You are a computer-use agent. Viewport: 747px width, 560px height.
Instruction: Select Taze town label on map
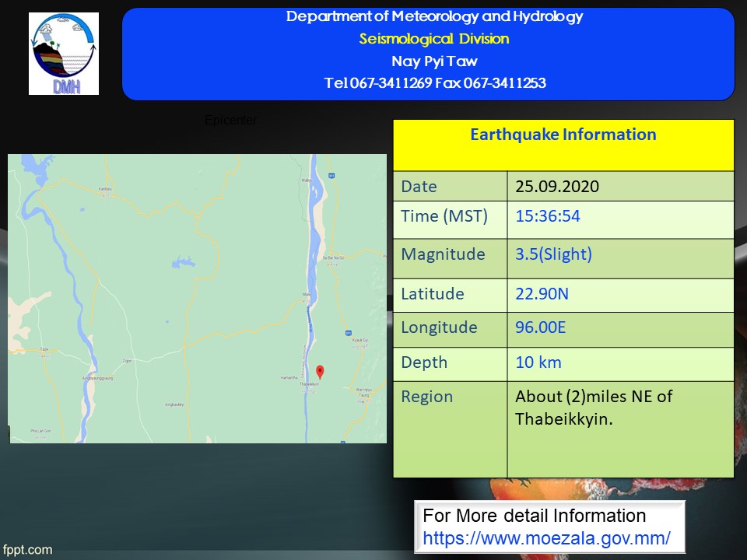(44, 350)
